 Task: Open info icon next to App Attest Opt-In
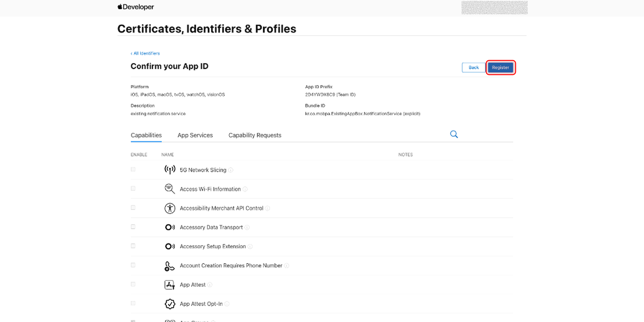tap(227, 304)
